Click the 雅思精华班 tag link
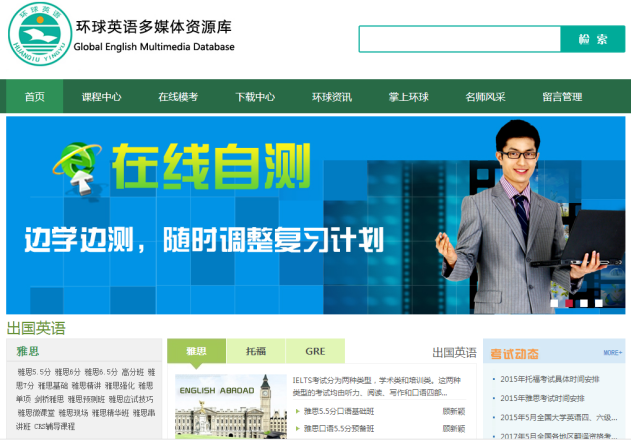 coord(110,413)
